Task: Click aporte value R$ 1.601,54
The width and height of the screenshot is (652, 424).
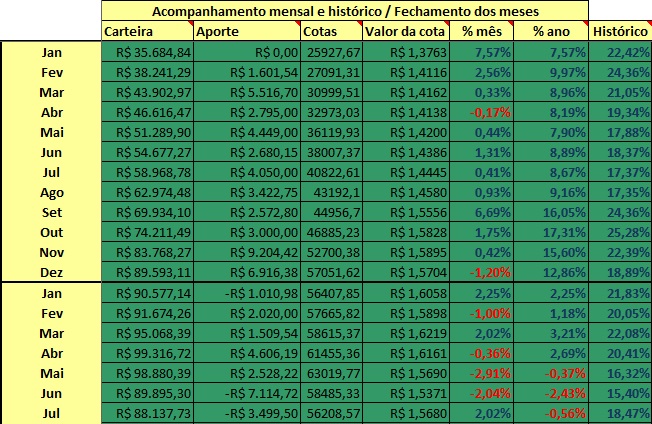Action: click(x=247, y=72)
